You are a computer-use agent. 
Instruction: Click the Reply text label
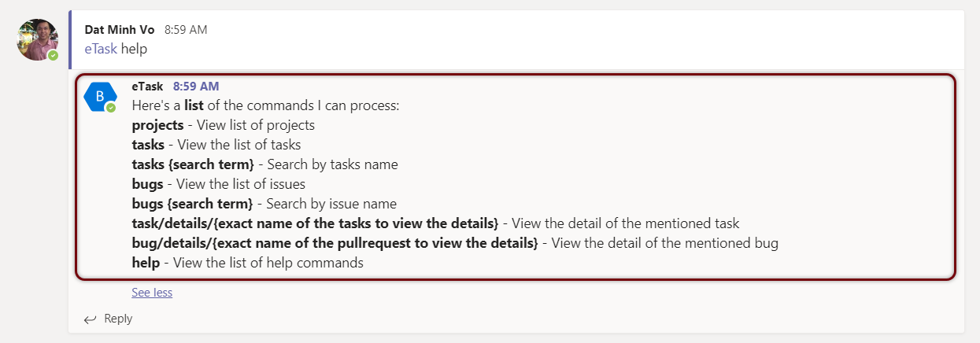pos(118,319)
